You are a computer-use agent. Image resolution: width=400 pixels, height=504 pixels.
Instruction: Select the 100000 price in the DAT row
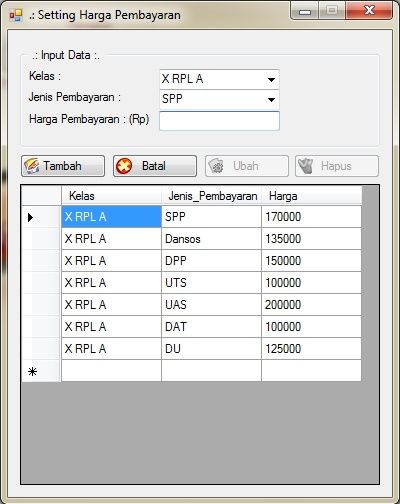pos(312,327)
